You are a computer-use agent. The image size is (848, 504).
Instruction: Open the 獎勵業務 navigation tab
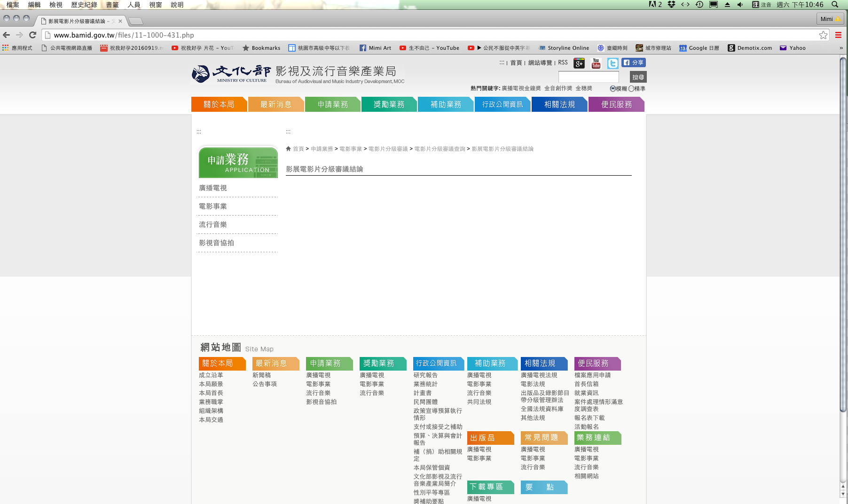point(389,104)
